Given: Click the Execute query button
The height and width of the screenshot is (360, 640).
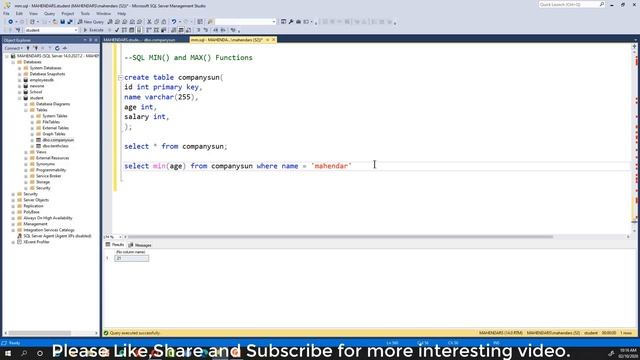Looking at the screenshot, I should tap(93, 30).
